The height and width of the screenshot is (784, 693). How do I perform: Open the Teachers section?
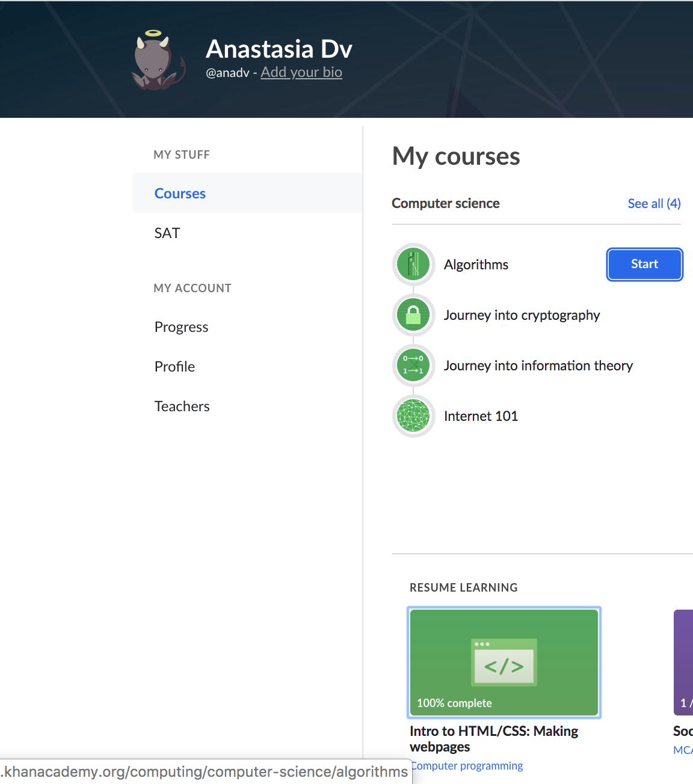(x=182, y=406)
